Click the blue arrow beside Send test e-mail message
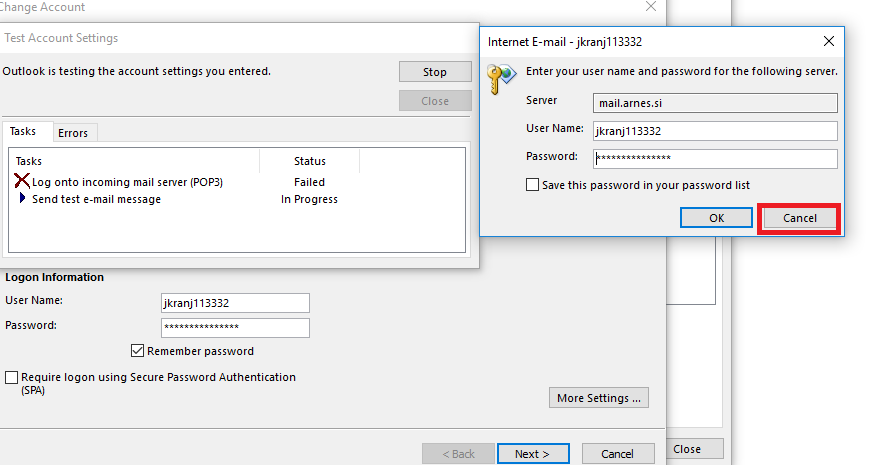This screenshot has width=887, height=465. pos(22,198)
